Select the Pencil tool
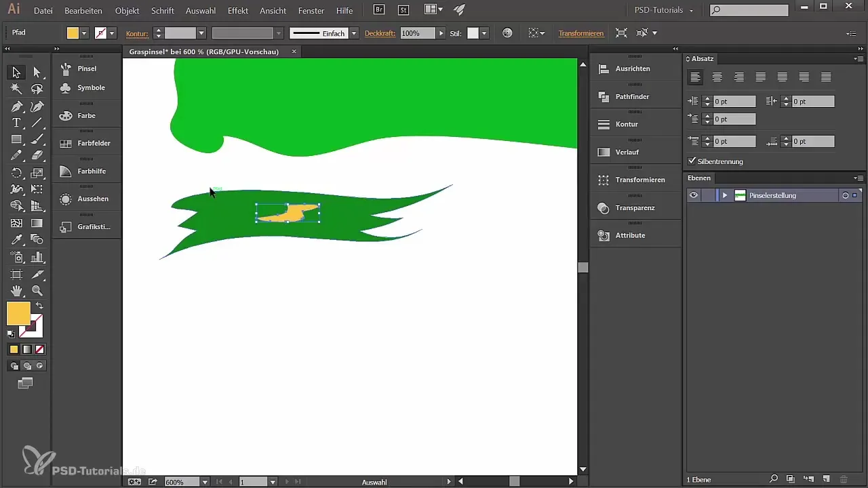 pyautogui.click(x=16, y=155)
